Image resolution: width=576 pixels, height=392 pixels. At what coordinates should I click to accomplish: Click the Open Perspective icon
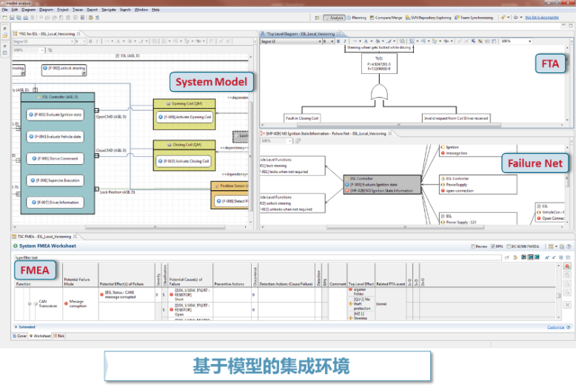[x=317, y=17]
